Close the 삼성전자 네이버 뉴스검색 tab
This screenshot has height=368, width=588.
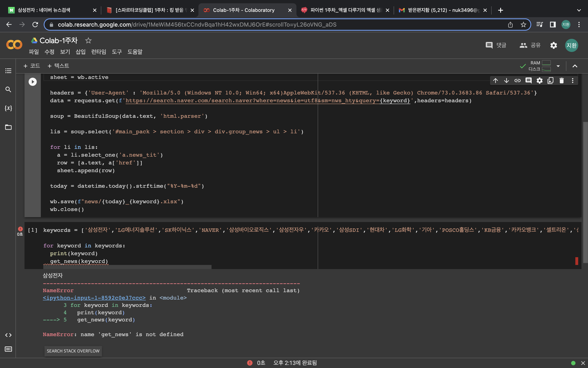(x=95, y=10)
